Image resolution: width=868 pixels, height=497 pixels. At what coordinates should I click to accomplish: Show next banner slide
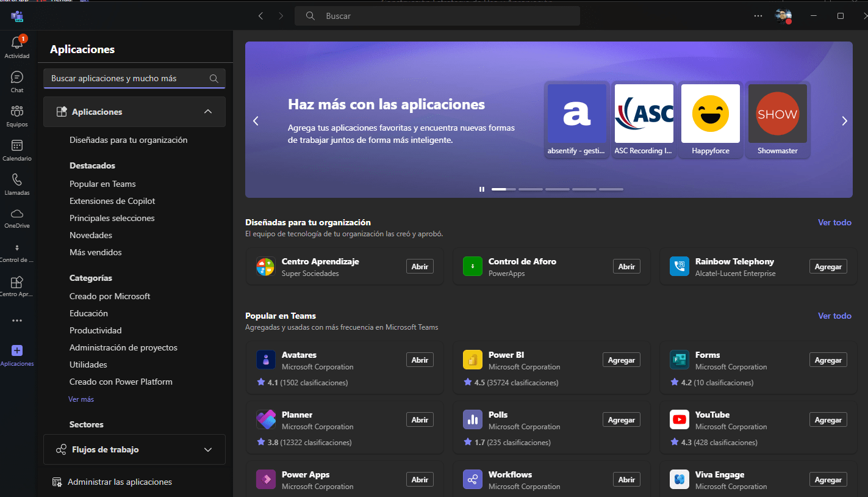pos(844,121)
